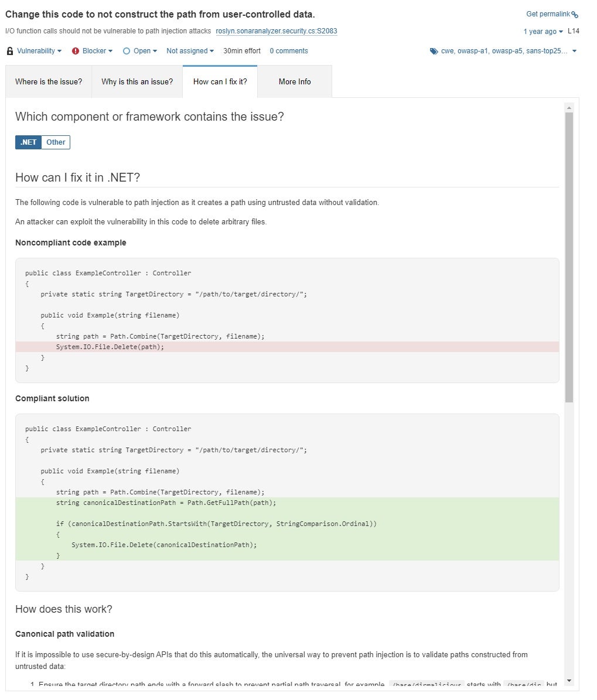Select the .NET framework toggle
The image size is (597, 700).
point(28,142)
